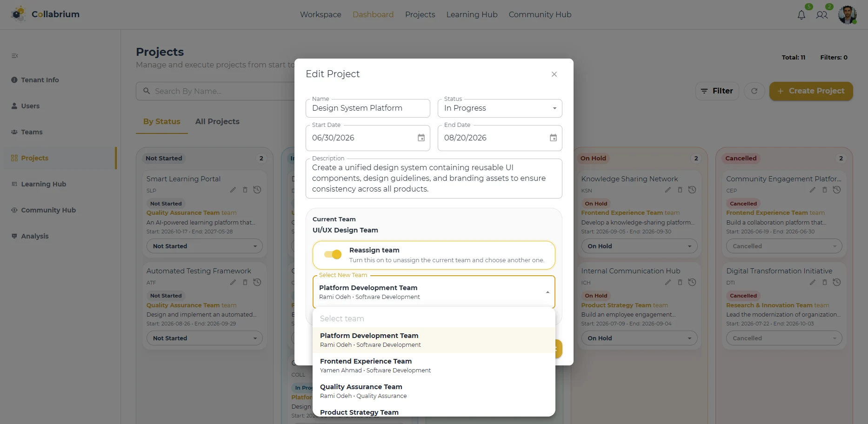Switch to the By Status tab
The width and height of the screenshot is (868, 424).
162,121
